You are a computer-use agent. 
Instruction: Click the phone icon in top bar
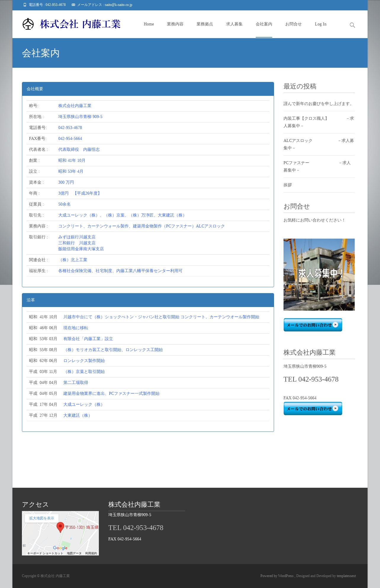(25, 5)
